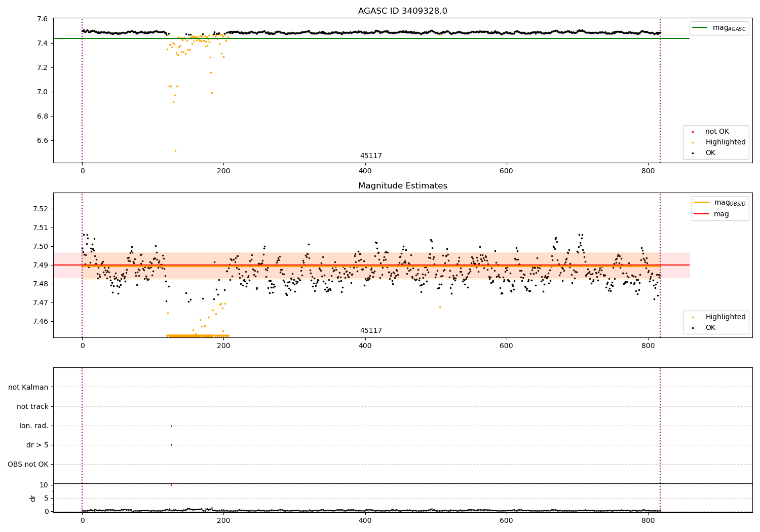Screen dimensions: 760x532
Task: Click the 600 x-axis tick under Magnitude Estimates plot
Action: [x=507, y=346]
